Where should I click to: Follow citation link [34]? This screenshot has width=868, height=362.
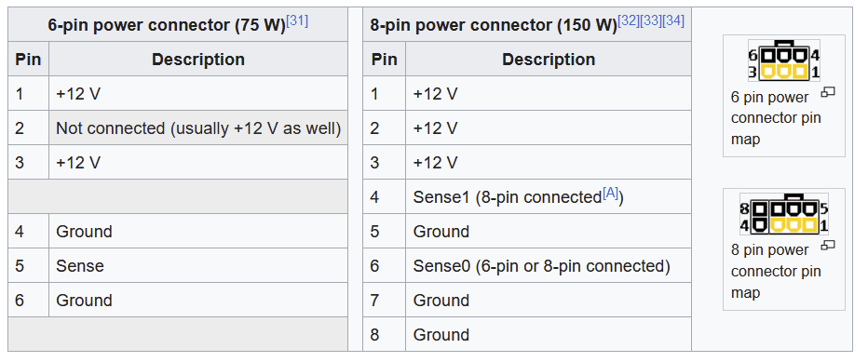click(x=673, y=21)
